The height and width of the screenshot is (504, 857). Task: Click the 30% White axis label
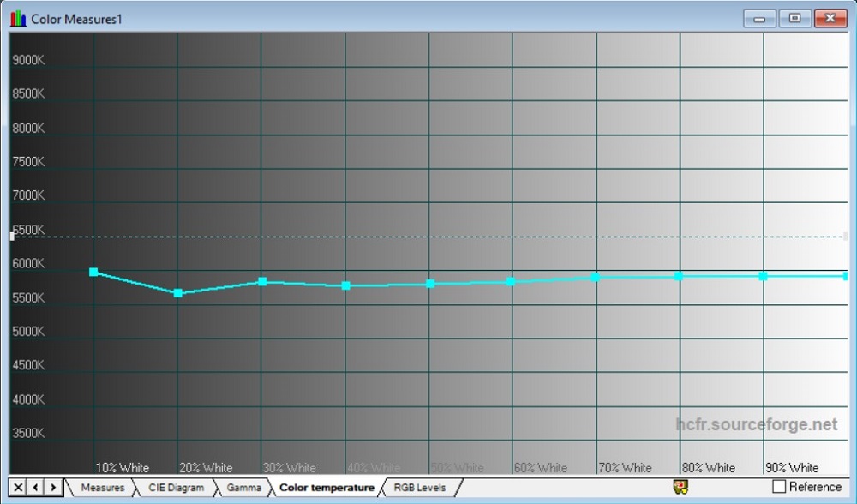click(290, 468)
